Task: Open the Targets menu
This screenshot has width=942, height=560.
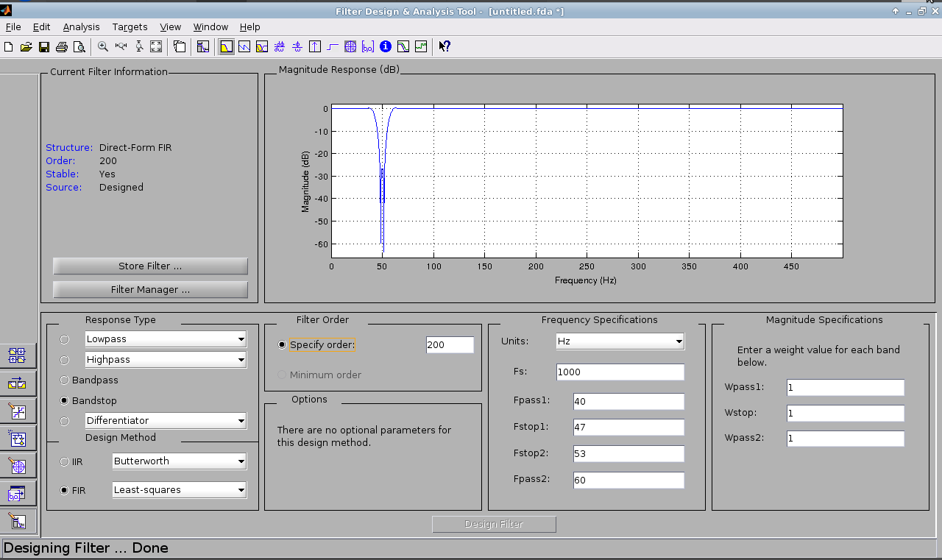Action: coord(130,26)
